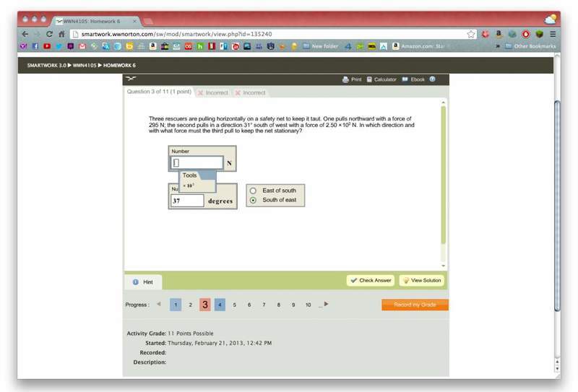This screenshot has width=578, height=392.
Task: Click the red circular extension icon
Action: click(526, 34)
